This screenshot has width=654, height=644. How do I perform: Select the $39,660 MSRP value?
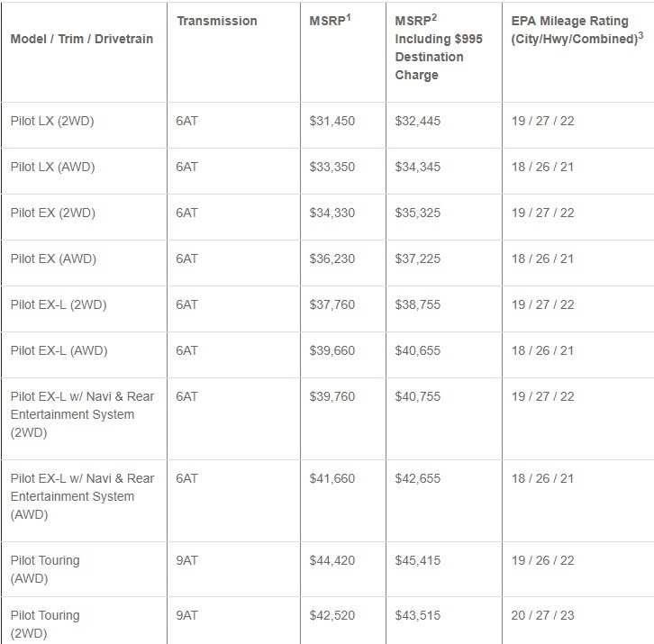(332, 350)
